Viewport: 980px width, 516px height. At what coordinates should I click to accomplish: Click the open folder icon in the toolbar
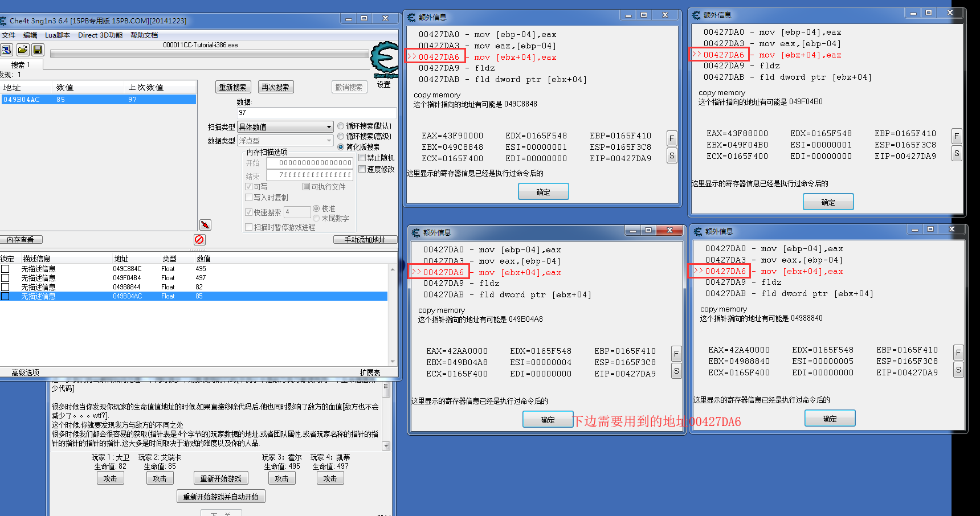[22, 50]
